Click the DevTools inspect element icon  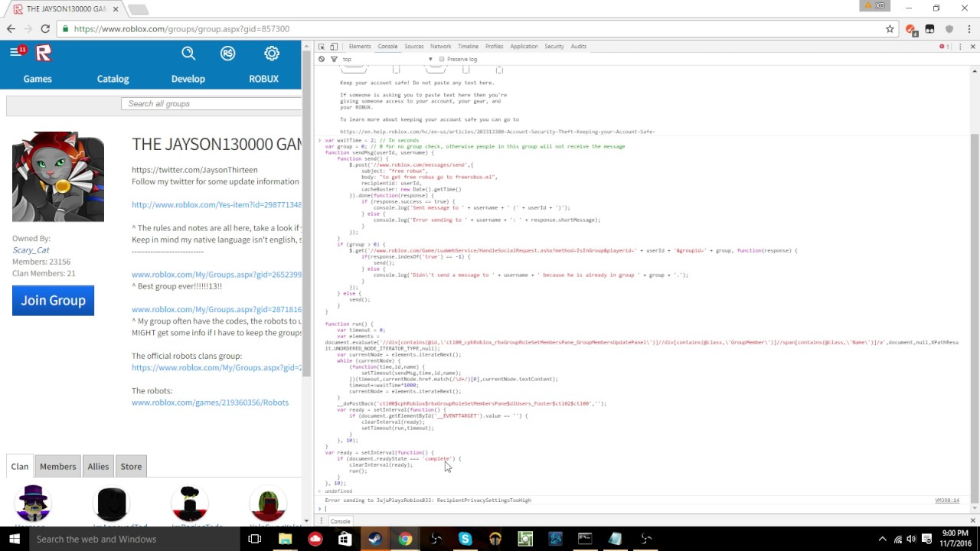pos(322,47)
